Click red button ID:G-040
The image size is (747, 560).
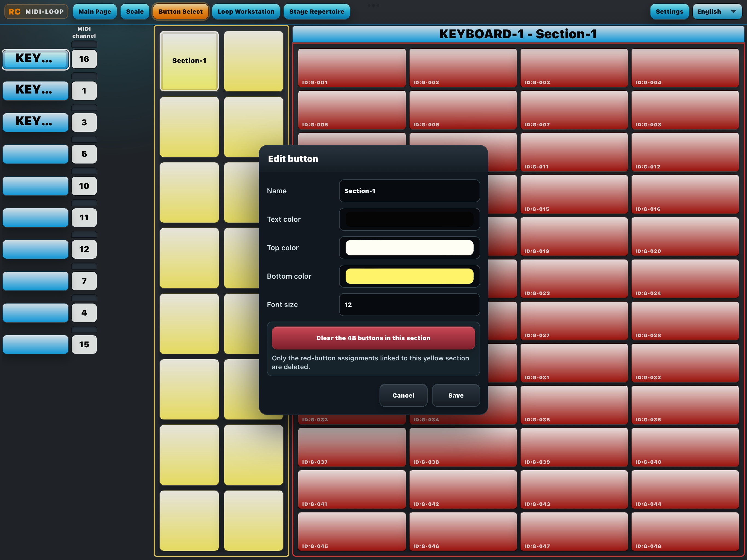[x=685, y=447]
